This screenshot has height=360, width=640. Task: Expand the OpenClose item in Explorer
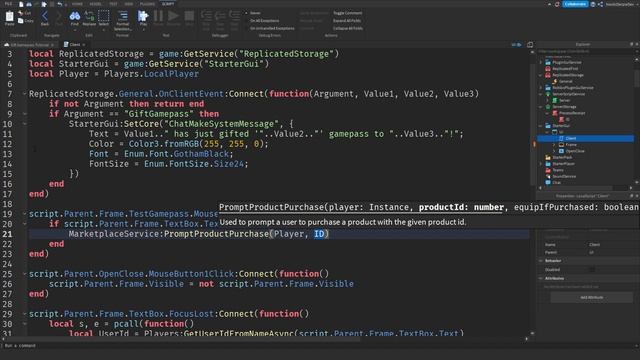554,151
